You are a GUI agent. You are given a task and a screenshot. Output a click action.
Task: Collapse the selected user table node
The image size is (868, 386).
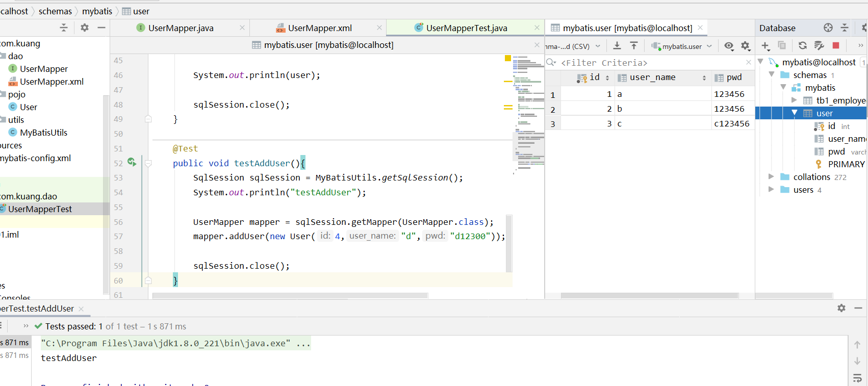[x=795, y=113]
